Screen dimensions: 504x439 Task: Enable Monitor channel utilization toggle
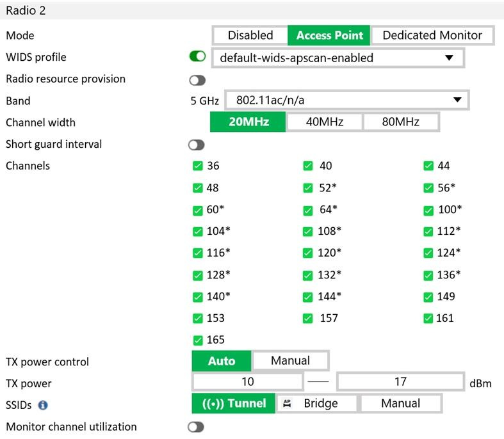click(x=196, y=427)
